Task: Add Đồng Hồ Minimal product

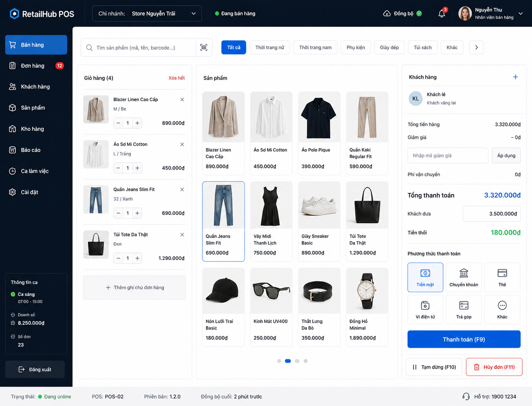Action: tap(367, 307)
